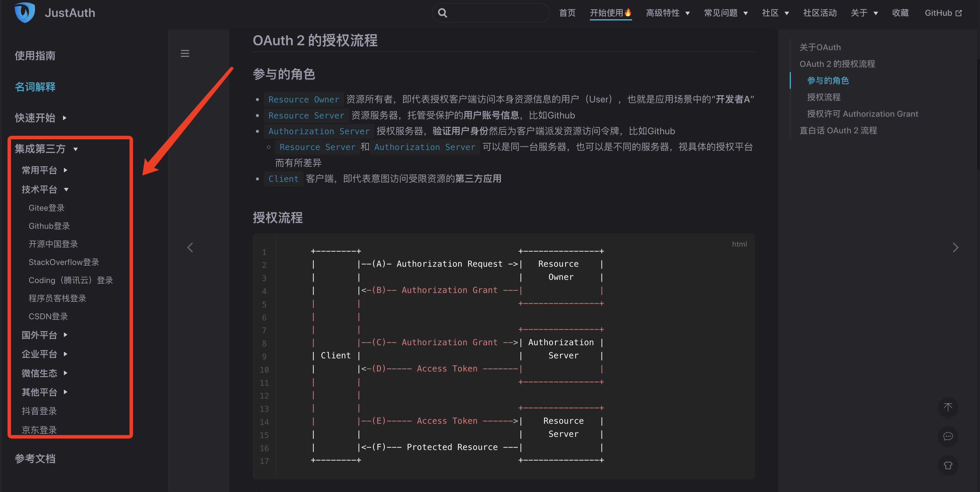
Task: Open Gitee登录 sidebar page
Action: (x=46, y=208)
